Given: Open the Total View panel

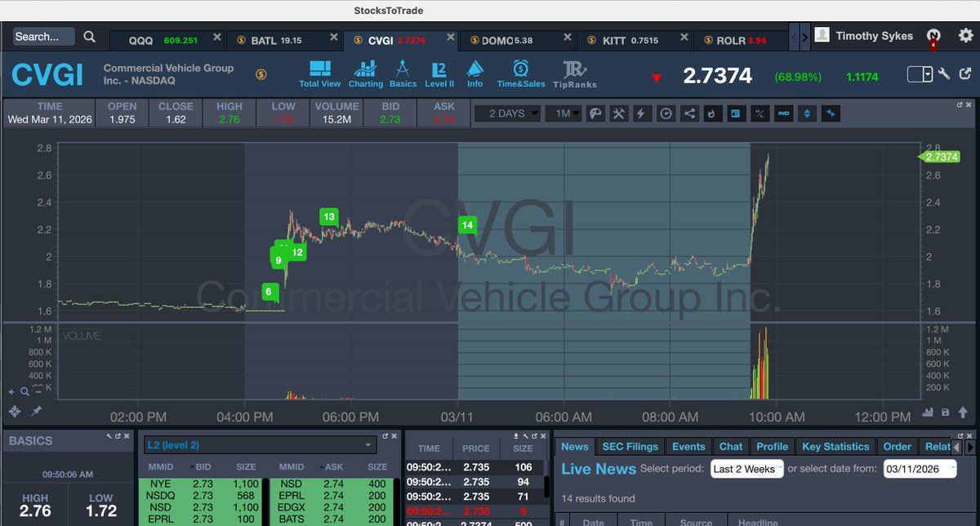Looking at the screenshot, I should [319, 74].
